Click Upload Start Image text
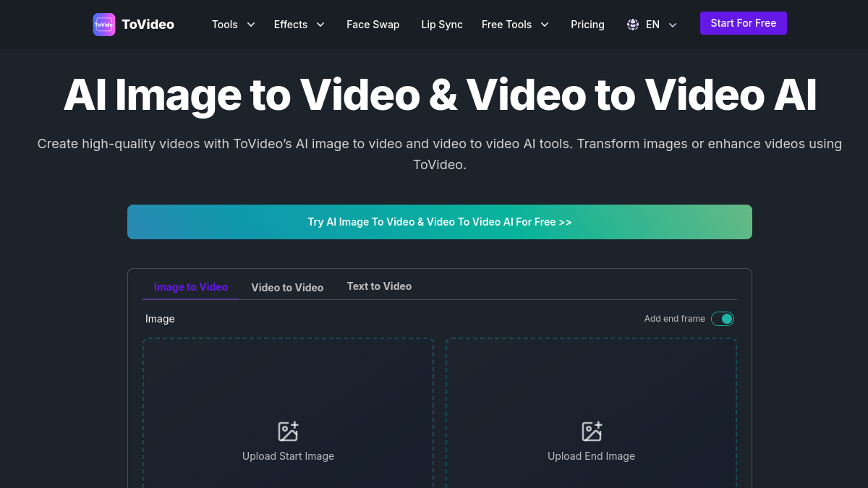The height and width of the screenshot is (488, 868). [x=288, y=456]
